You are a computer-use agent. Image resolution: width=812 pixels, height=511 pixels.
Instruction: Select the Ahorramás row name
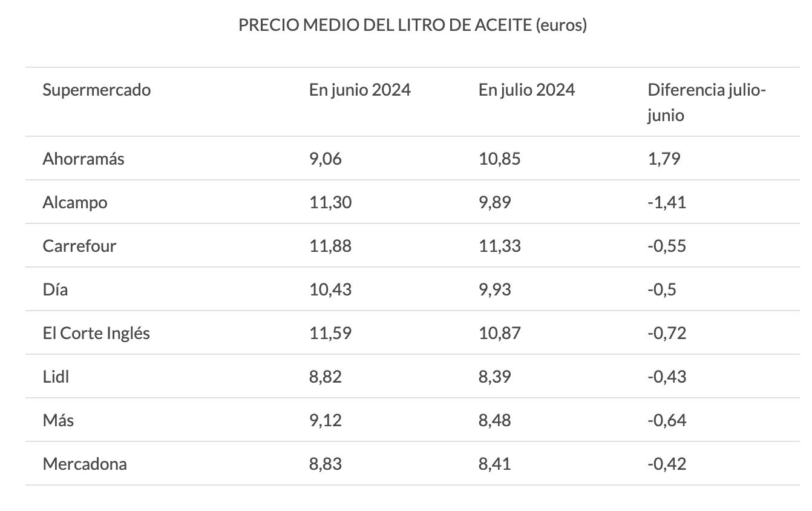(83, 159)
